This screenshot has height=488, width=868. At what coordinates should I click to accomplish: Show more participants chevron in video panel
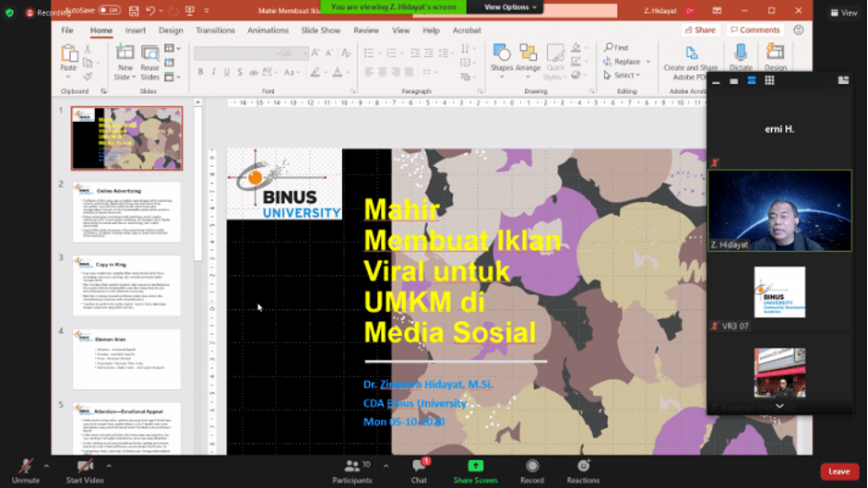pos(779,406)
